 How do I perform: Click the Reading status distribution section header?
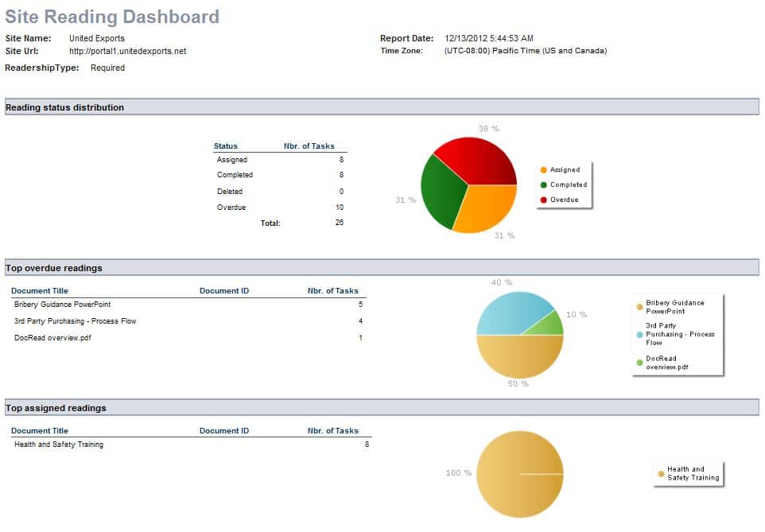(382, 107)
